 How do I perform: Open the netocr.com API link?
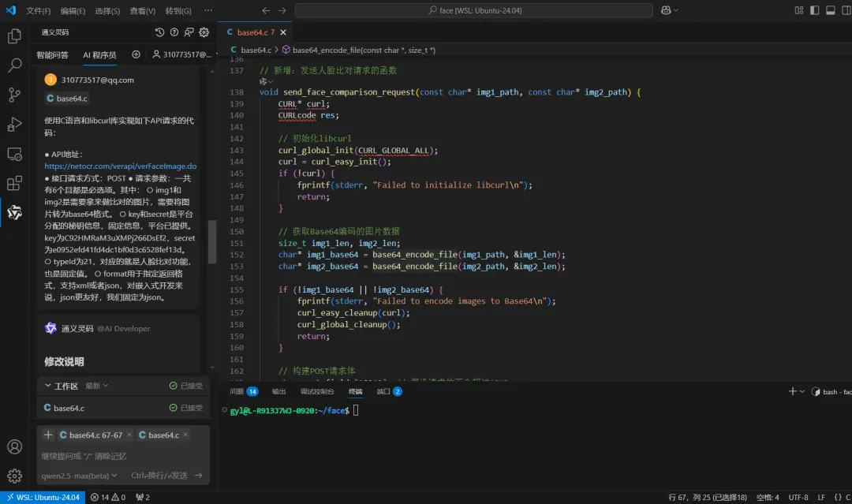click(x=120, y=166)
